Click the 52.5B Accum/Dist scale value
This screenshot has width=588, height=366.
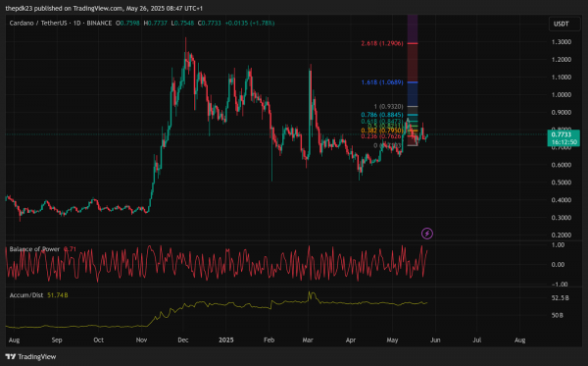coord(560,297)
